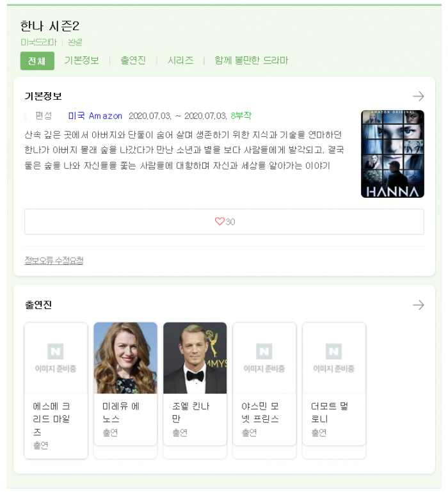Select 더모트 멀로니 cast card

point(334,384)
